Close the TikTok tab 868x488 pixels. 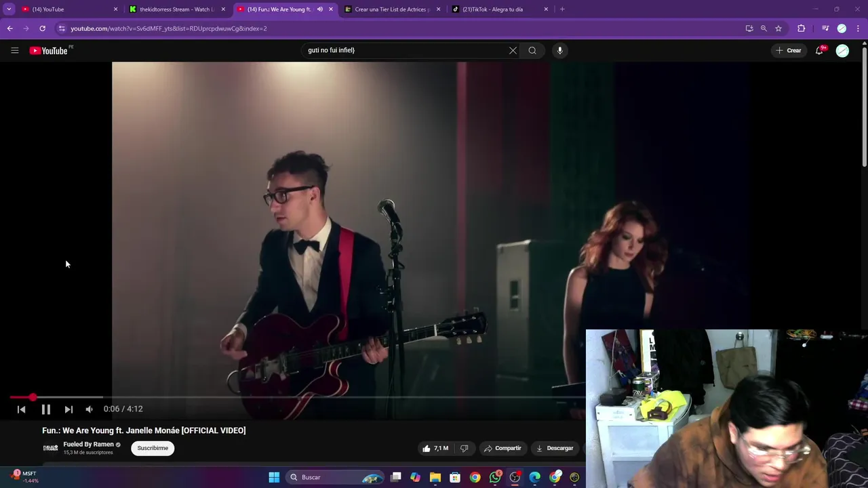pos(546,9)
